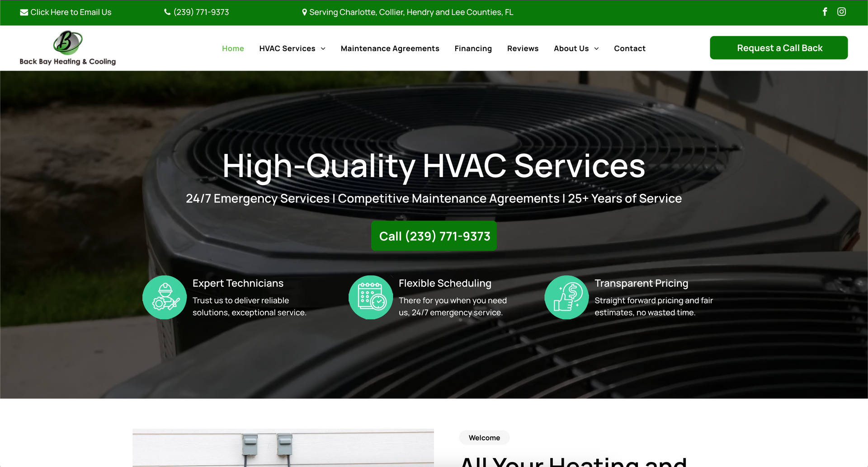Click the Transparent Pricing dollar-hand icon
Image resolution: width=868 pixels, height=467 pixels.
(x=566, y=297)
